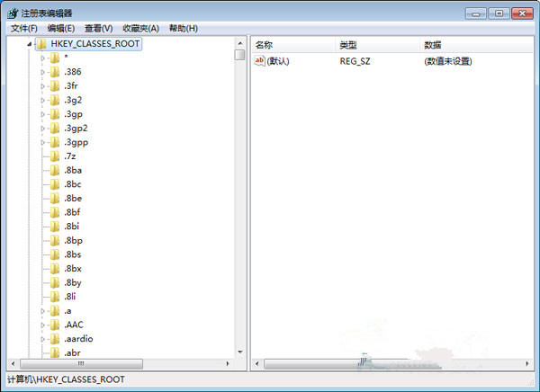Click the ab string value icon
Image resolution: width=540 pixels, height=392 pixels.
point(259,61)
